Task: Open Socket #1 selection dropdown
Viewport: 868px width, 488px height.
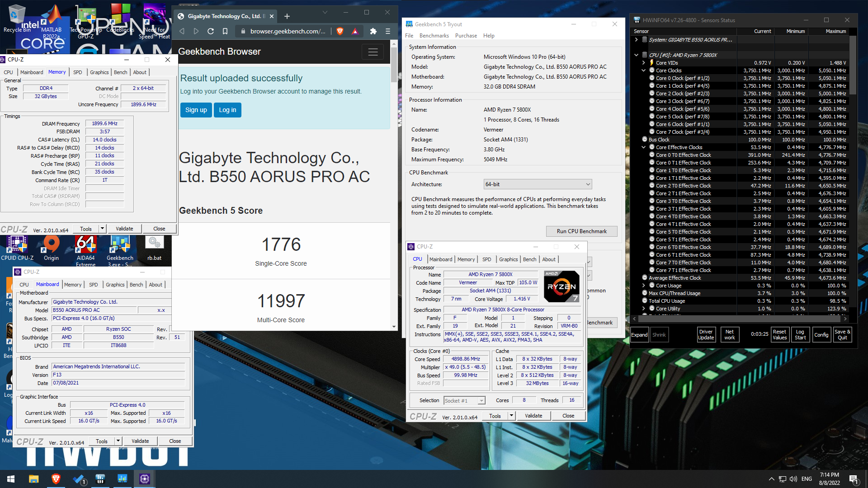Action: [x=464, y=401]
